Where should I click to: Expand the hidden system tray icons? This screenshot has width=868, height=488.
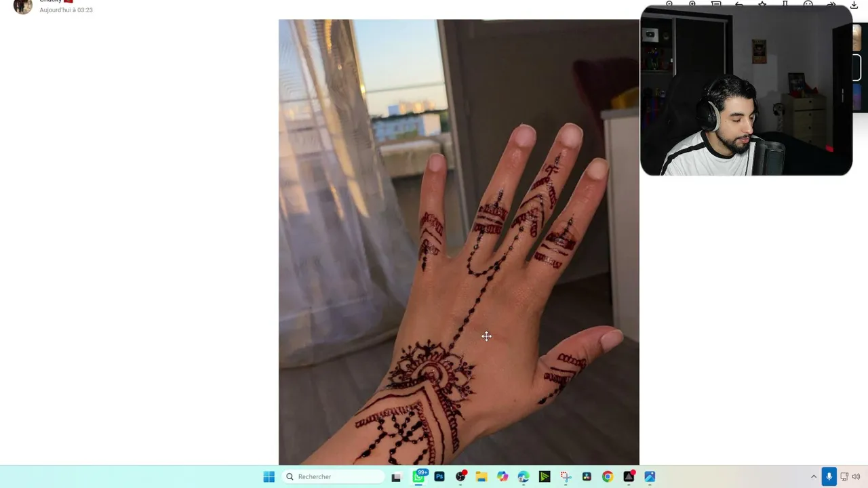814,476
